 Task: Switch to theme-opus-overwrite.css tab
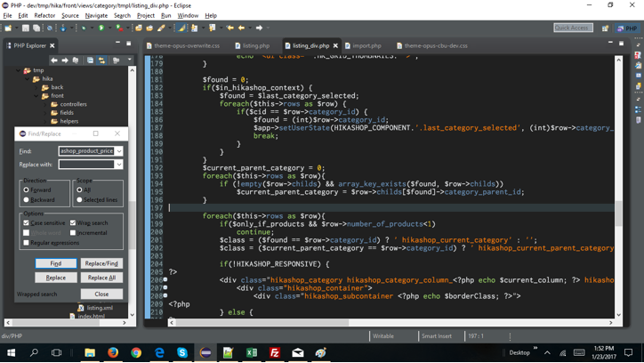tap(183, 45)
